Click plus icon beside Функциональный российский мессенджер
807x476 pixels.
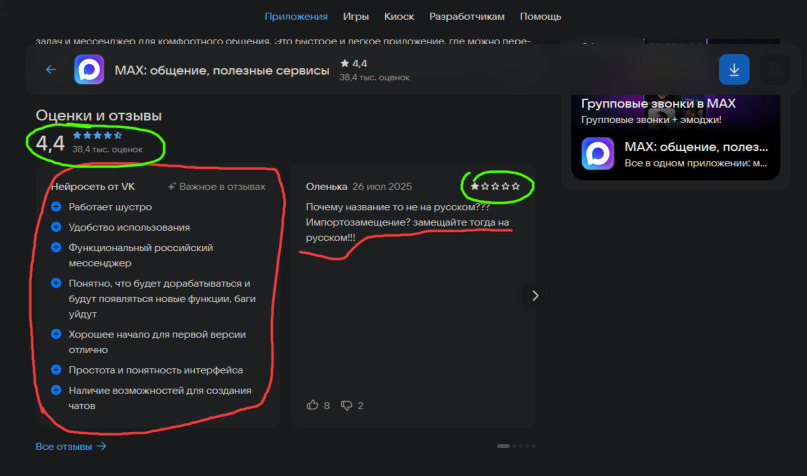click(x=56, y=248)
